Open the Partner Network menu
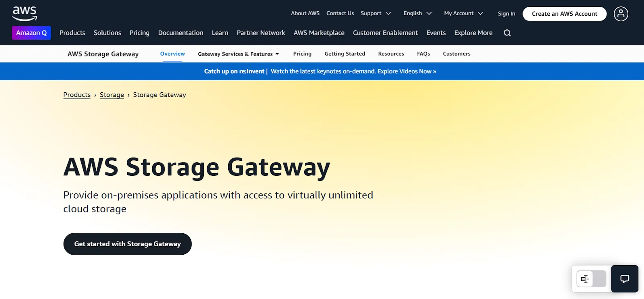 pyautogui.click(x=261, y=33)
